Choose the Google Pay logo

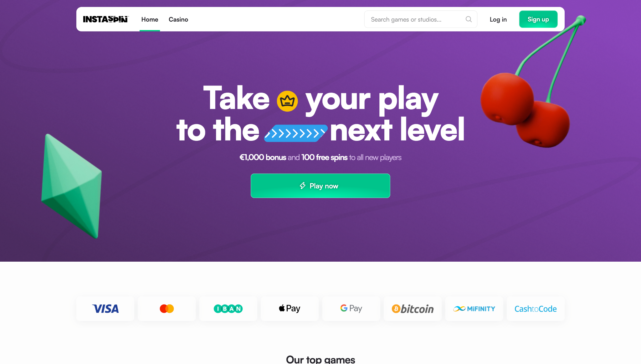click(351, 309)
